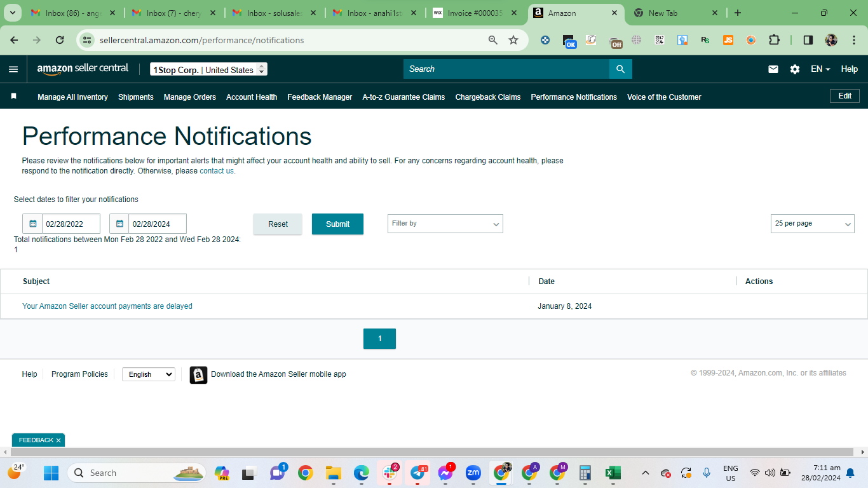Click the end date field 02/28/2024
The image size is (868, 488).
point(158,224)
